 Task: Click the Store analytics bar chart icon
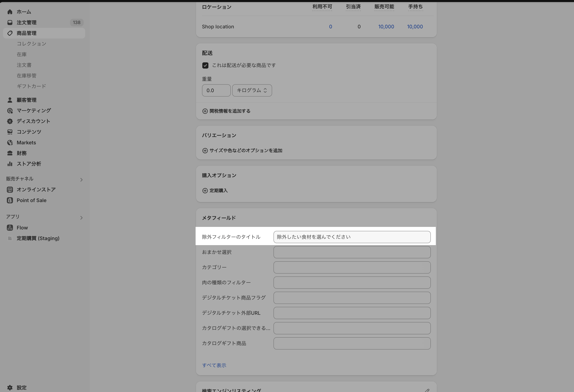click(x=10, y=164)
